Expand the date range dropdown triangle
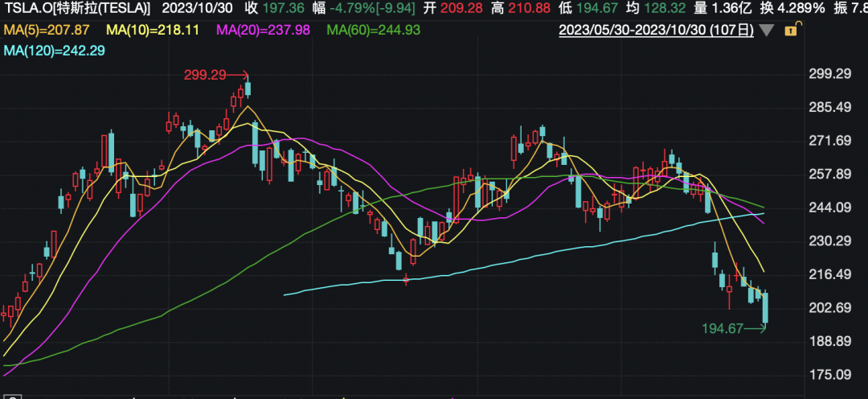The image size is (868, 399). click(x=767, y=31)
